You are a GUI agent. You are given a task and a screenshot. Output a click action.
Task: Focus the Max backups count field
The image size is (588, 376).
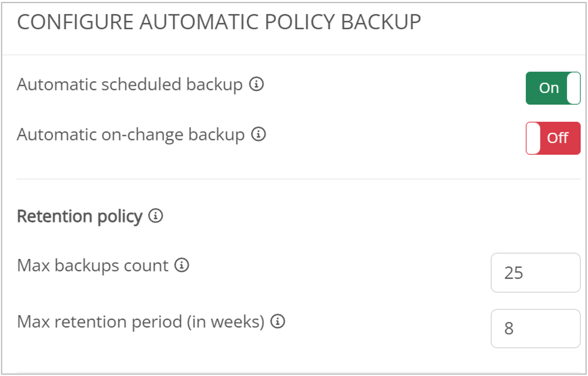click(535, 273)
